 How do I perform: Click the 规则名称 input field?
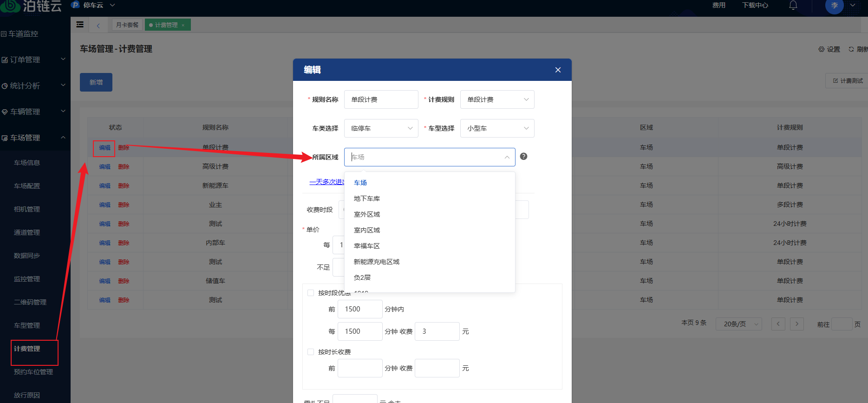click(x=381, y=99)
